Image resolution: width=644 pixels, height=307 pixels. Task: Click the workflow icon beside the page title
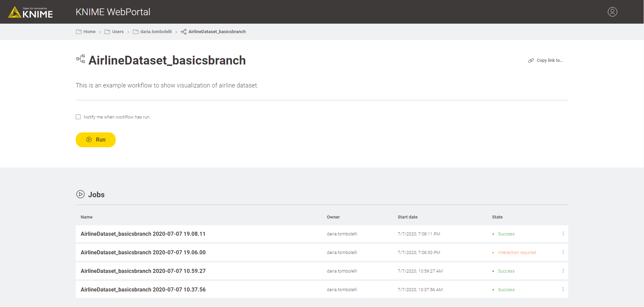pos(80,59)
